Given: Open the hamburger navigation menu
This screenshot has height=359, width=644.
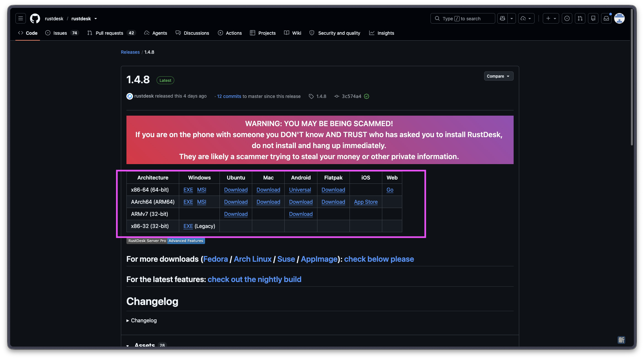Looking at the screenshot, I should [21, 18].
